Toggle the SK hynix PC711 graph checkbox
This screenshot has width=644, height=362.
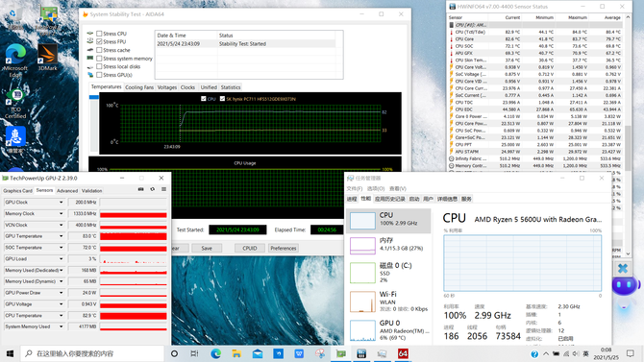(x=222, y=99)
